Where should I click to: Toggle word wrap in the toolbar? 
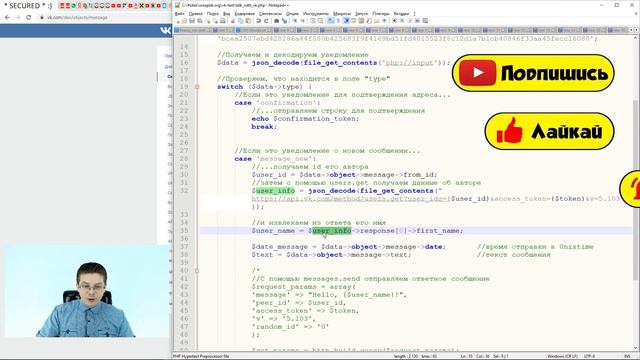click(x=331, y=21)
